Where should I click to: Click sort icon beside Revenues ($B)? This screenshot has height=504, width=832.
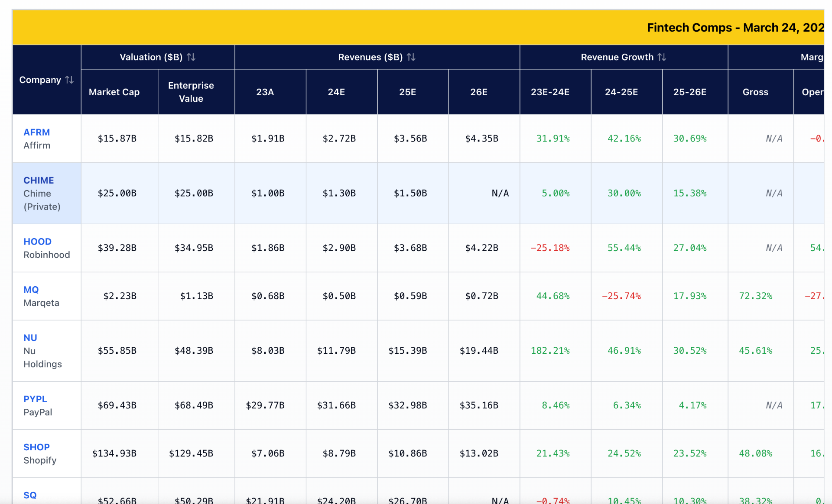click(411, 57)
